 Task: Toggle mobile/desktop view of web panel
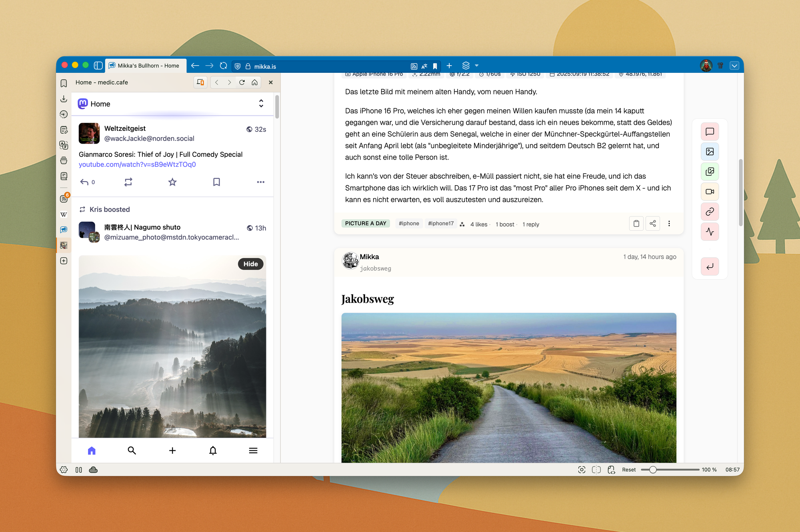(200, 82)
